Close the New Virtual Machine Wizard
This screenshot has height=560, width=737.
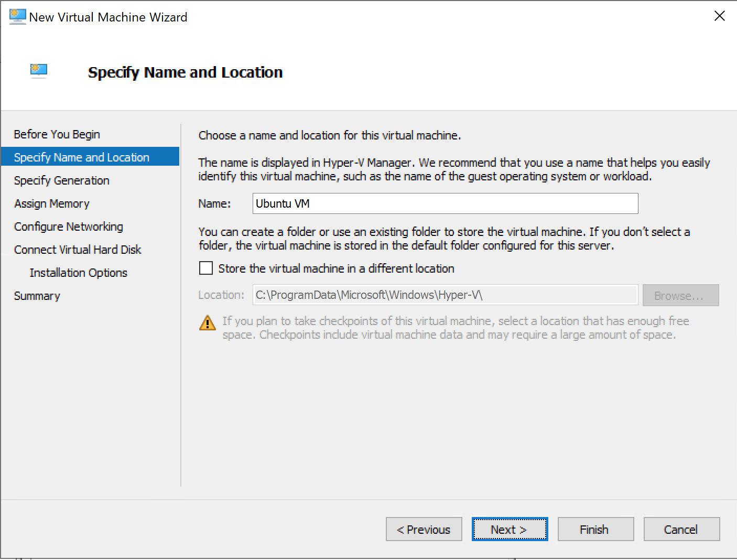[x=720, y=16]
